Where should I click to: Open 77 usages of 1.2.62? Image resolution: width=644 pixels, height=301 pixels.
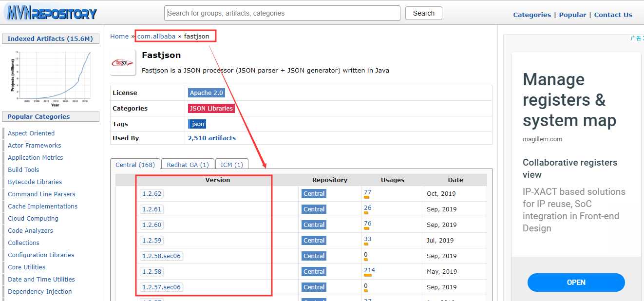tap(367, 192)
